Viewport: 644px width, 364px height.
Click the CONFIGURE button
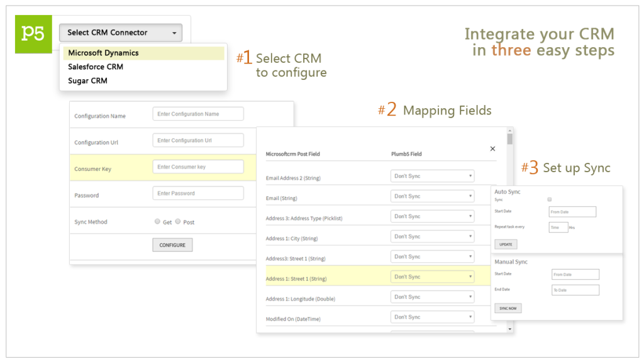tap(172, 245)
